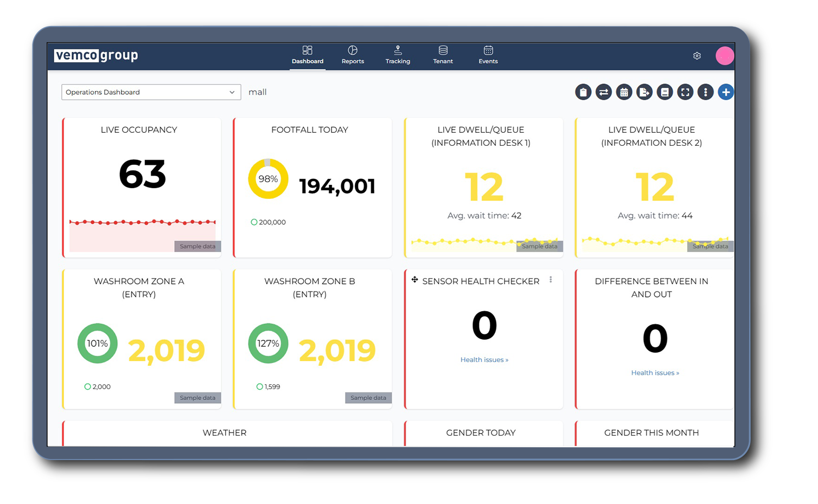
Task: Open the three-dot options menu in the toolbar
Action: tap(705, 92)
